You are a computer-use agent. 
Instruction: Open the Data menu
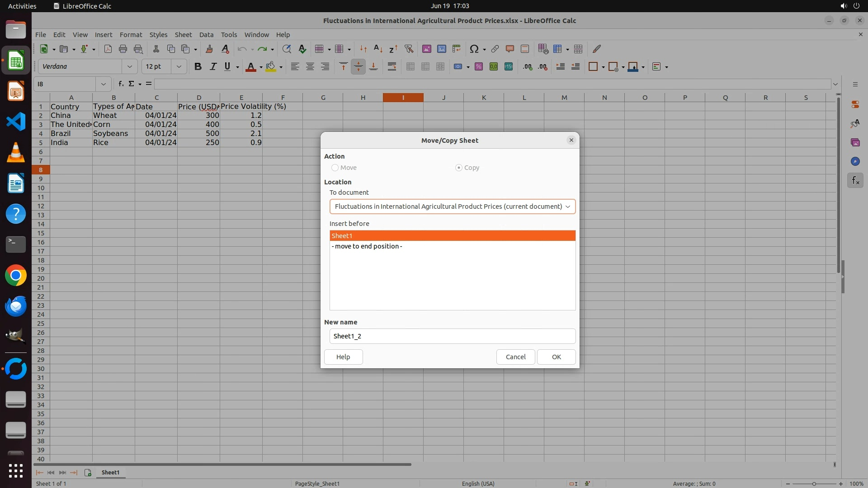coord(206,35)
